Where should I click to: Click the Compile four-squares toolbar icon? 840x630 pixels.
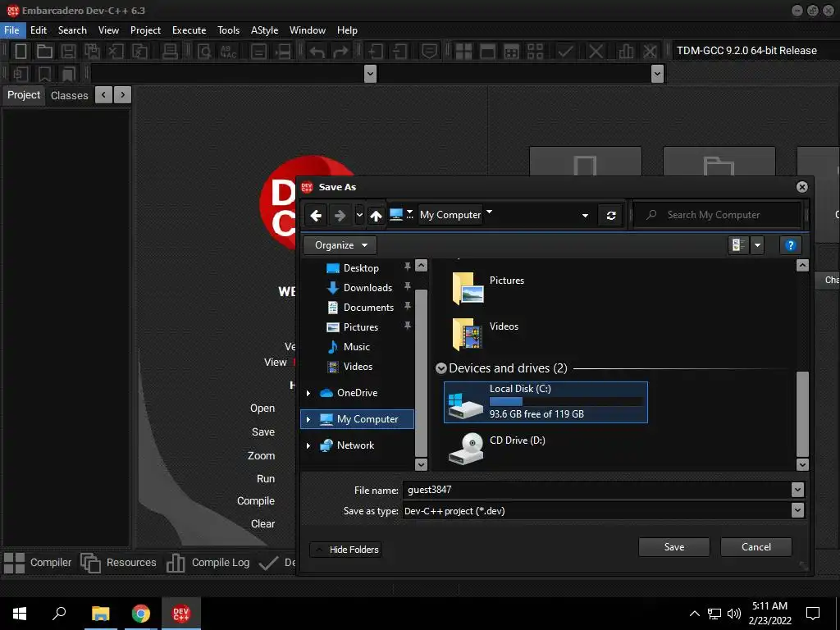click(463, 51)
